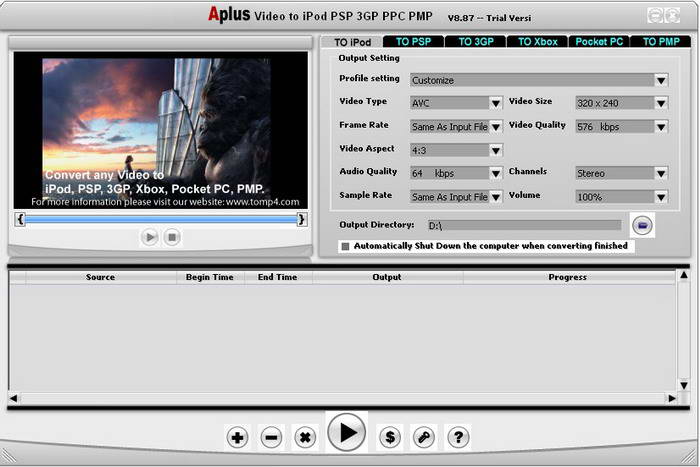Browse for output directory folder icon

(x=642, y=225)
